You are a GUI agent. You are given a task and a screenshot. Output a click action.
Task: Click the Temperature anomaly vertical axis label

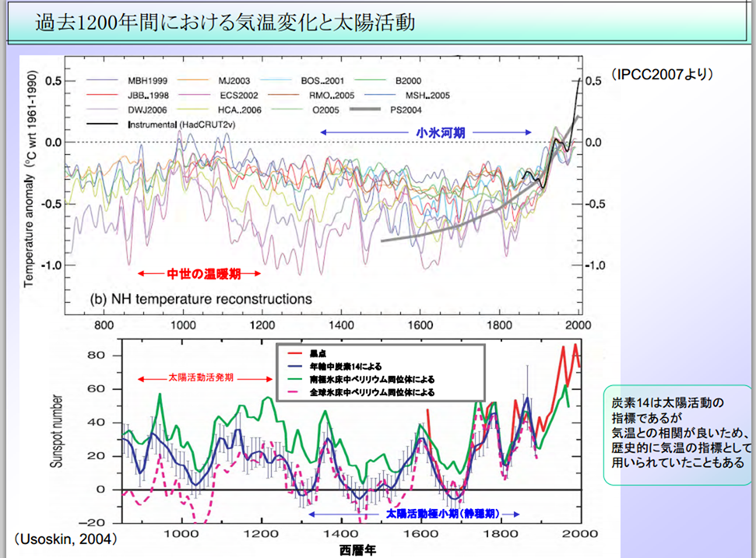pyautogui.click(x=30, y=179)
